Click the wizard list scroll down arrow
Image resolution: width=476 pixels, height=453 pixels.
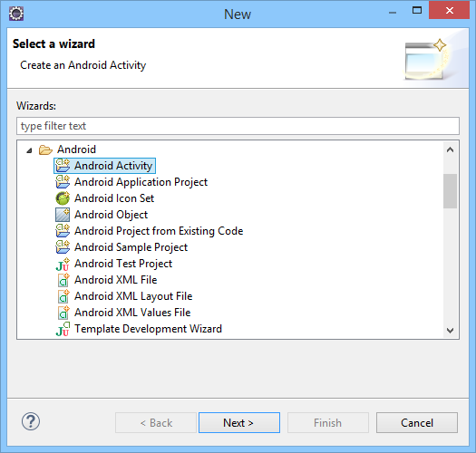(x=451, y=330)
